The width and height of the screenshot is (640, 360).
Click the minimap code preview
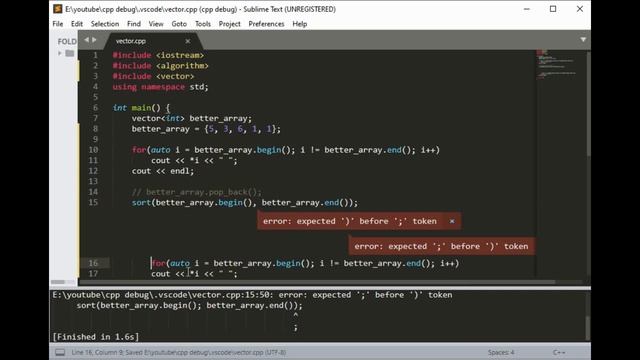coord(558,65)
